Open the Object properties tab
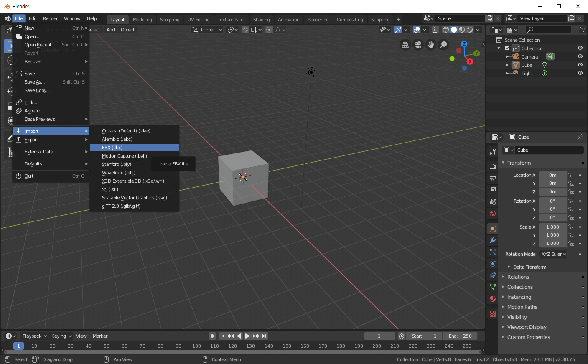 tap(493, 229)
